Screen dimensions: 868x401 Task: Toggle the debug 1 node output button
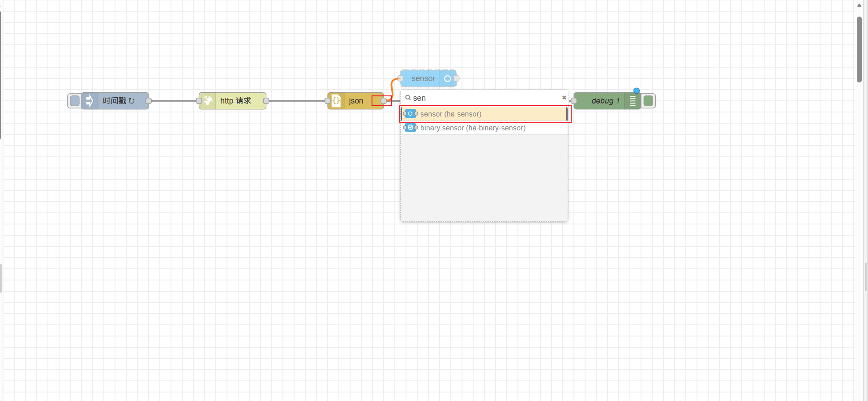[x=648, y=101]
